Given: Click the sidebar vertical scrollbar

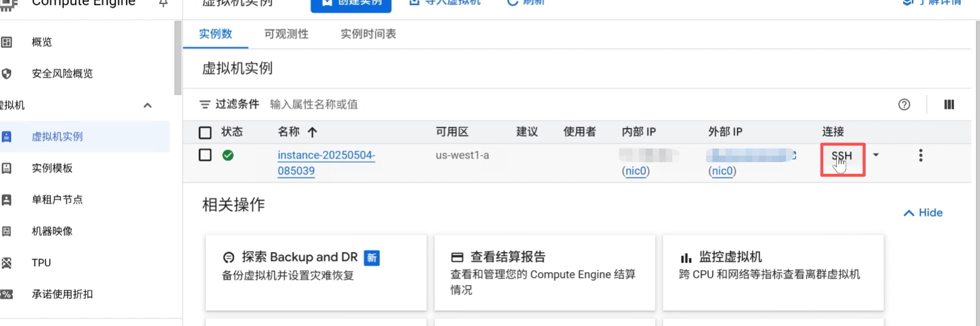Looking at the screenshot, I should click(x=178, y=58).
